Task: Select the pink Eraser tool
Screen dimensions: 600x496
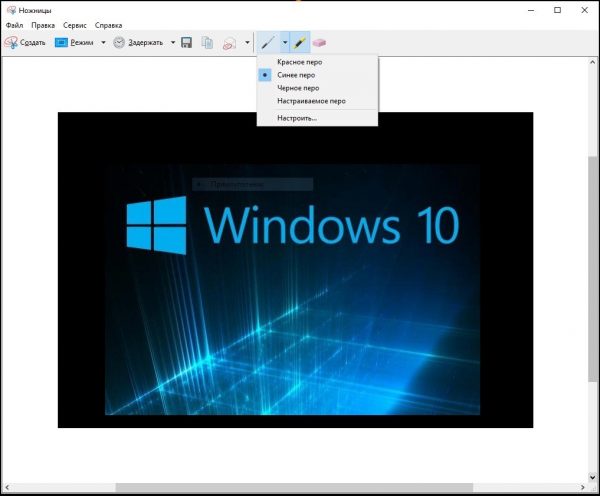Action: click(319, 42)
